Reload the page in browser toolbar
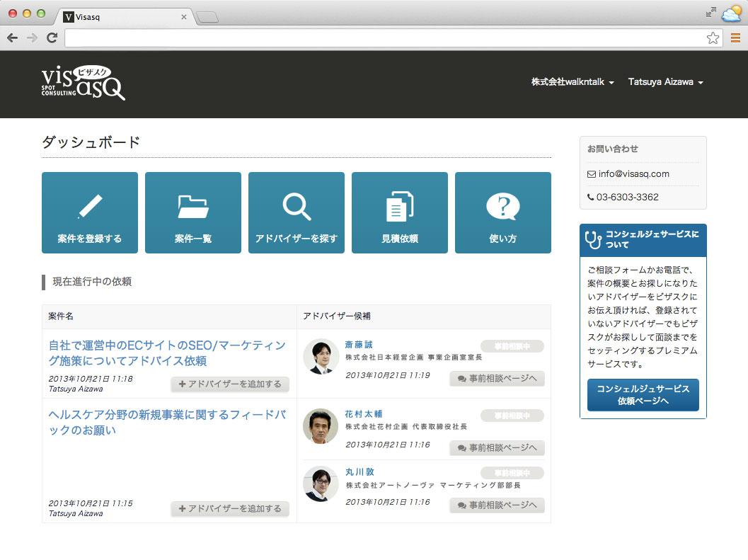 coord(52,38)
